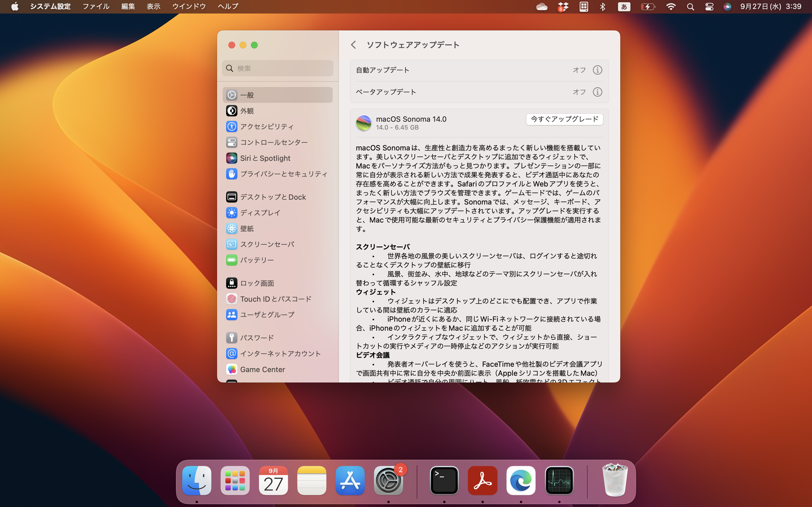Open Microsoft Edge from the Dock
Viewport: 812px width, 507px height.
pos(520,481)
